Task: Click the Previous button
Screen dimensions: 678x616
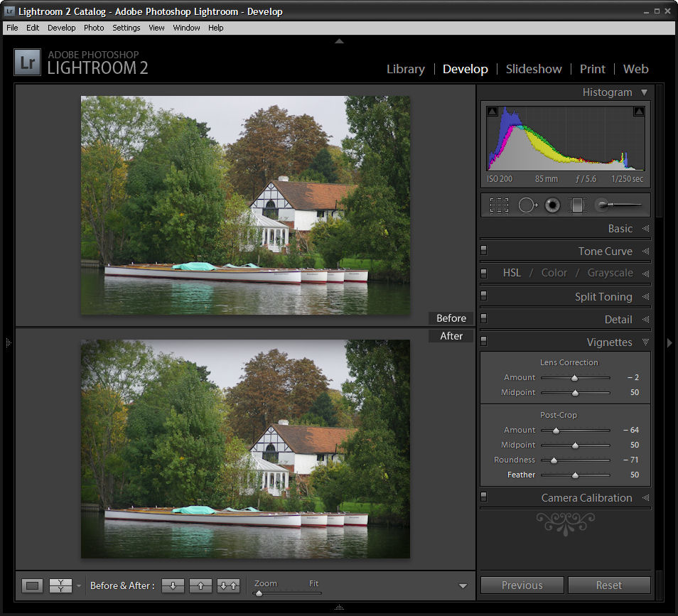Action: (x=522, y=585)
